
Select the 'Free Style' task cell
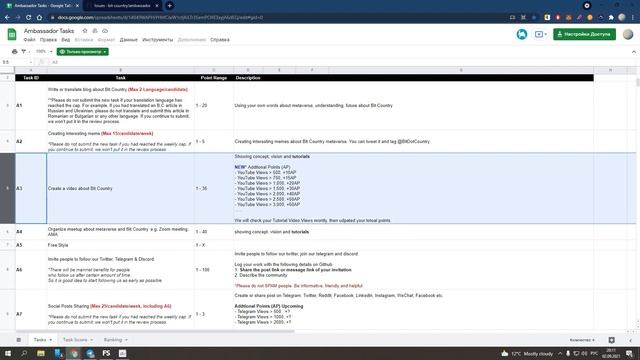pos(120,245)
